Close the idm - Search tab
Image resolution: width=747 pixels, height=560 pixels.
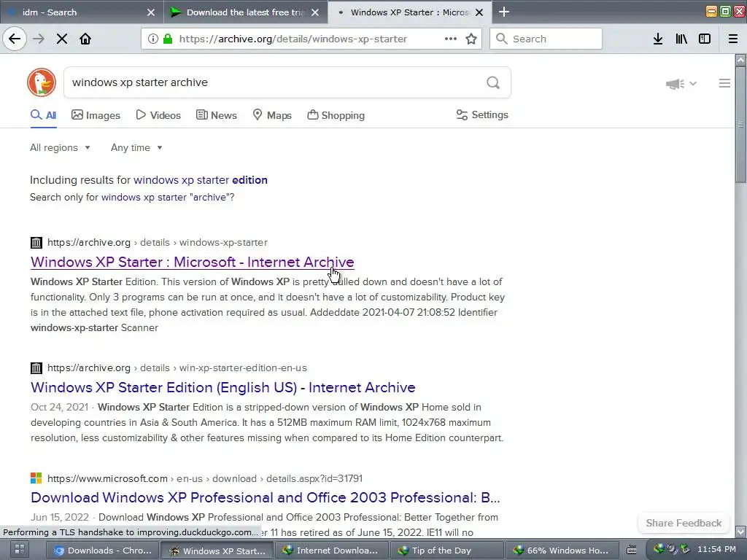pyautogui.click(x=150, y=12)
